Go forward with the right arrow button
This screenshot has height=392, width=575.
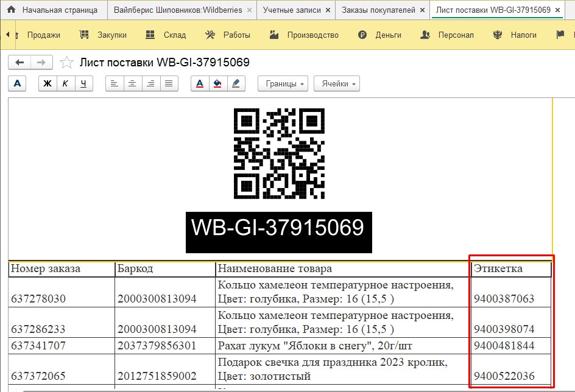(x=41, y=62)
